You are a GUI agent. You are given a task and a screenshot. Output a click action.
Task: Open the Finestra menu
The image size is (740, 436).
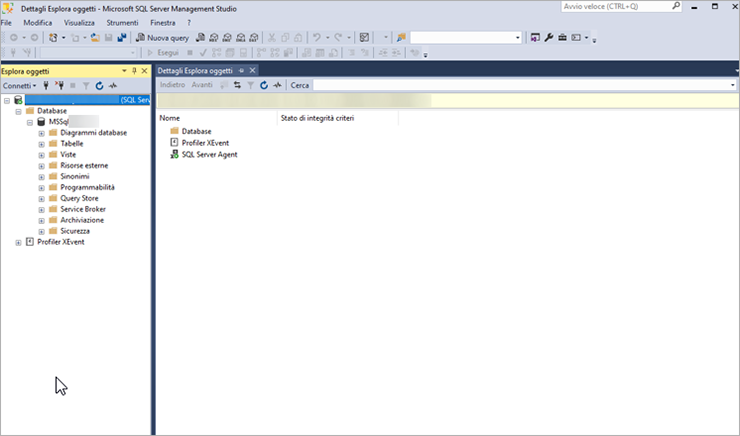pos(163,23)
